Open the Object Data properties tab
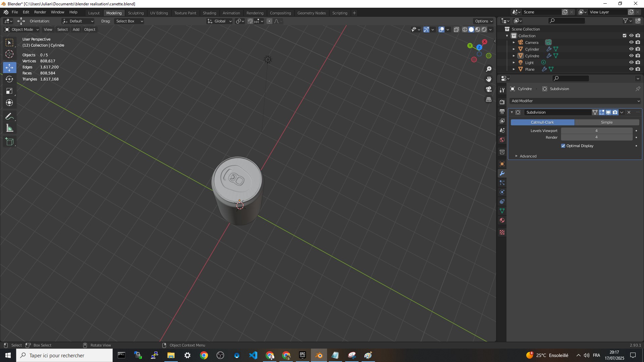Screen dimensions: 644x362 click(x=502, y=211)
